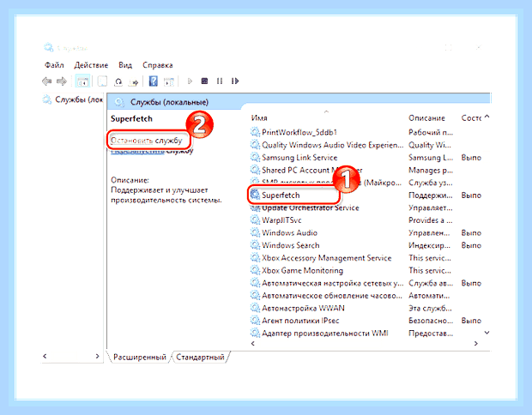Click the Properties toolbar icon
Viewport: 532px width, 415px height.
point(102,81)
